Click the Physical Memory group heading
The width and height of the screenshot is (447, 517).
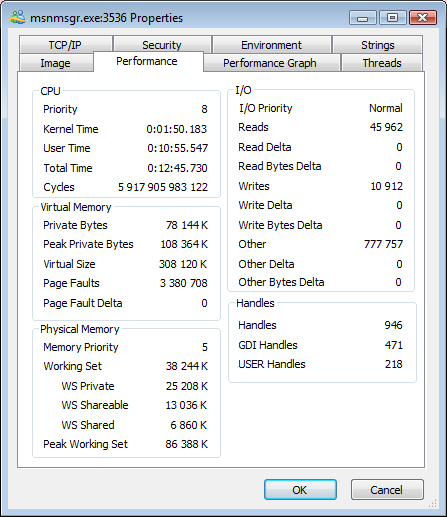tap(80, 329)
